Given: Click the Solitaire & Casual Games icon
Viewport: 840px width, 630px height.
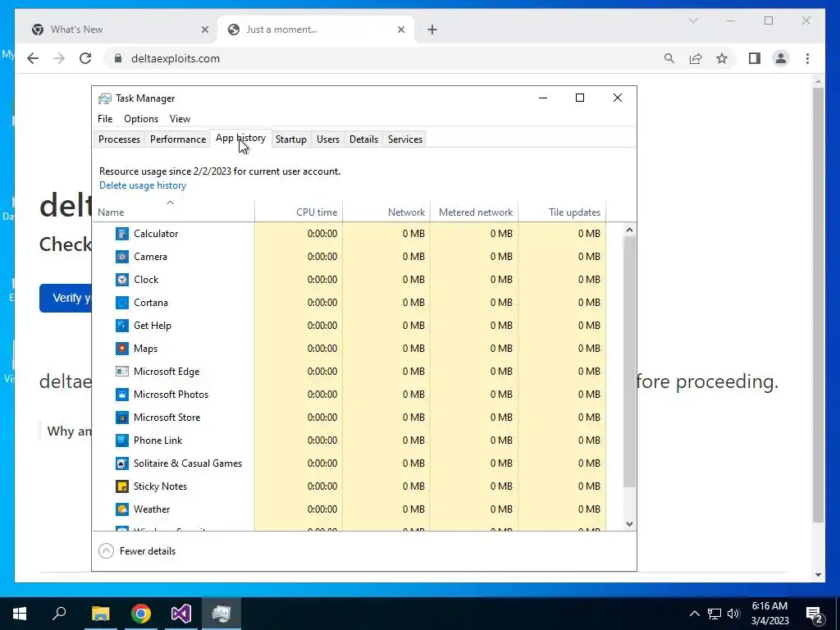Looking at the screenshot, I should coord(122,463).
